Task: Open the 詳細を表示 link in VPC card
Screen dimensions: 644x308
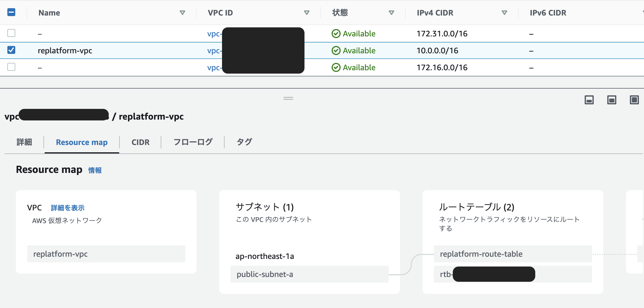Action: click(x=68, y=208)
